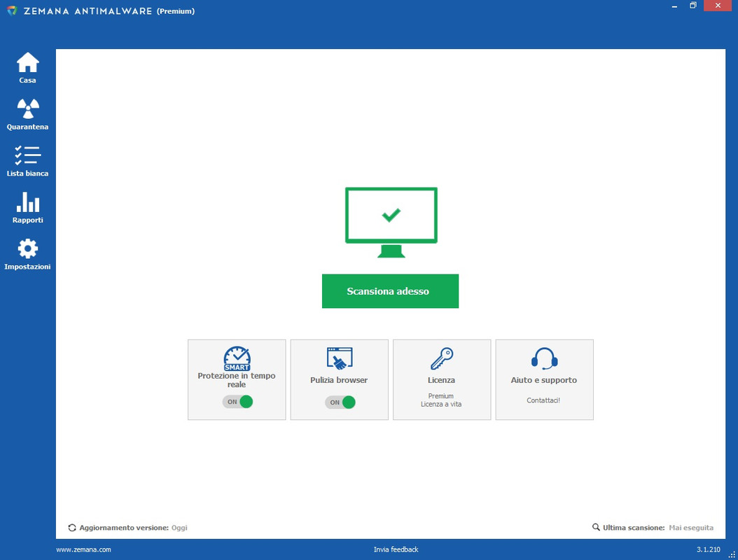Select the Lista bianca menu label
The height and width of the screenshot is (560, 738).
point(27,173)
